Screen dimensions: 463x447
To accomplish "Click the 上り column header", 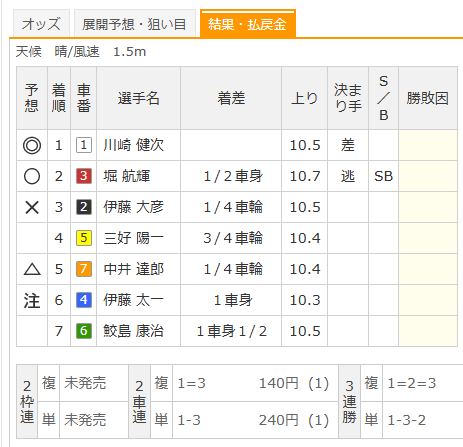I will point(305,98).
